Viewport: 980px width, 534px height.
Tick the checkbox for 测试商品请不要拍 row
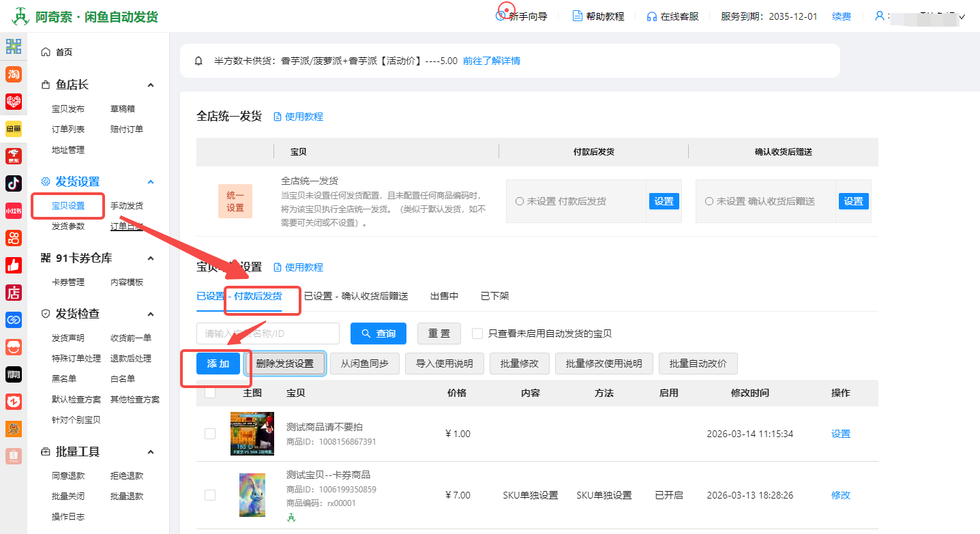(210, 434)
